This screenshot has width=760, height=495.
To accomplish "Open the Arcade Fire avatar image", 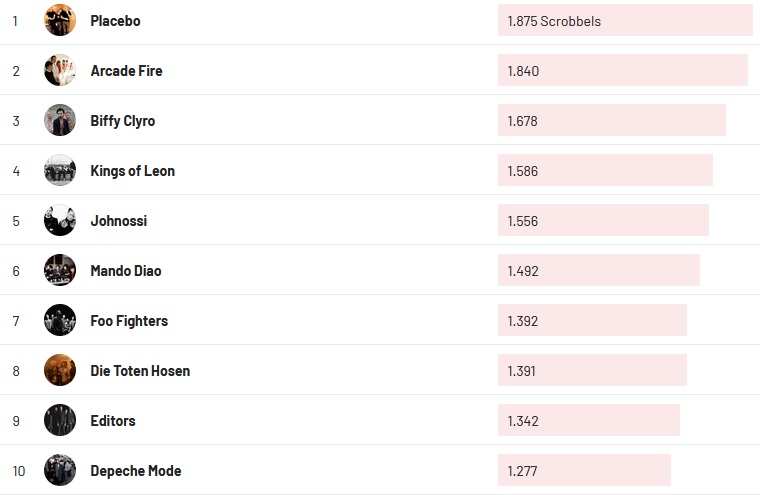I will tap(60, 70).
